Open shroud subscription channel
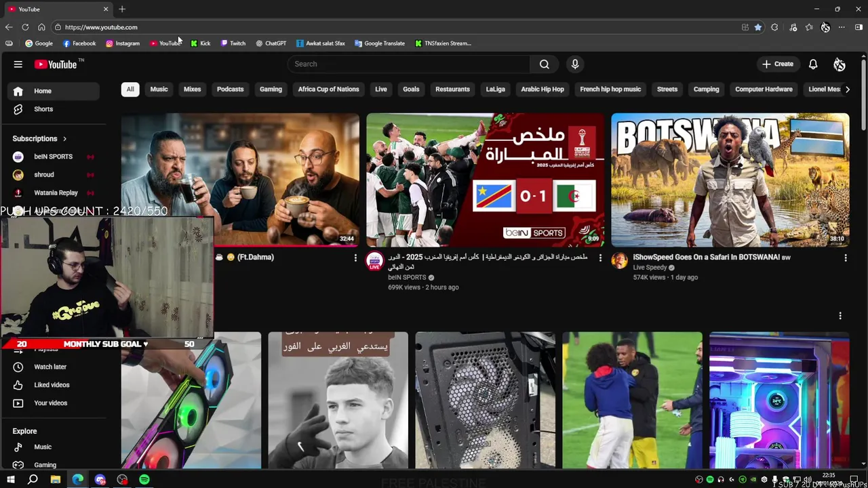Screen dimensions: 868x488 [x=54, y=175]
